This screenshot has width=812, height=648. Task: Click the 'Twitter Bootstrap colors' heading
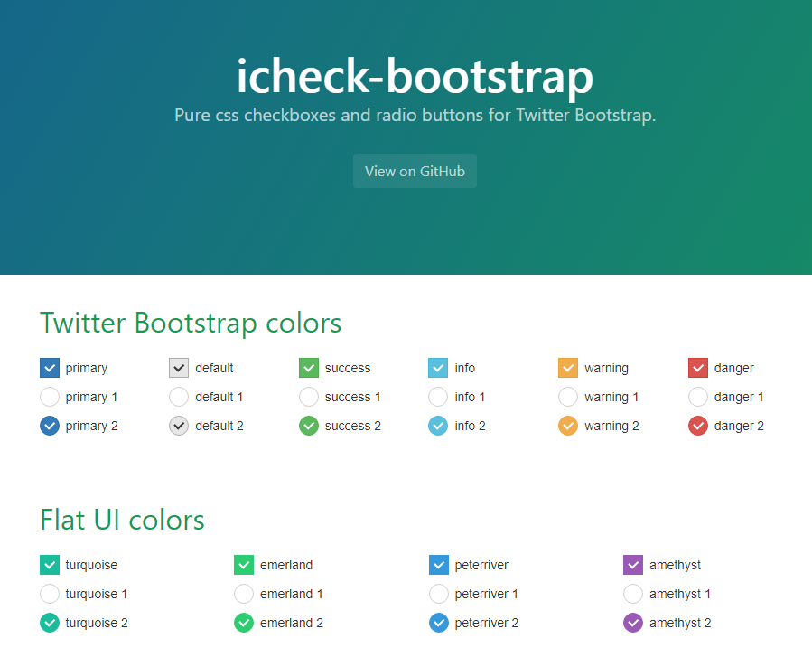point(191,323)
